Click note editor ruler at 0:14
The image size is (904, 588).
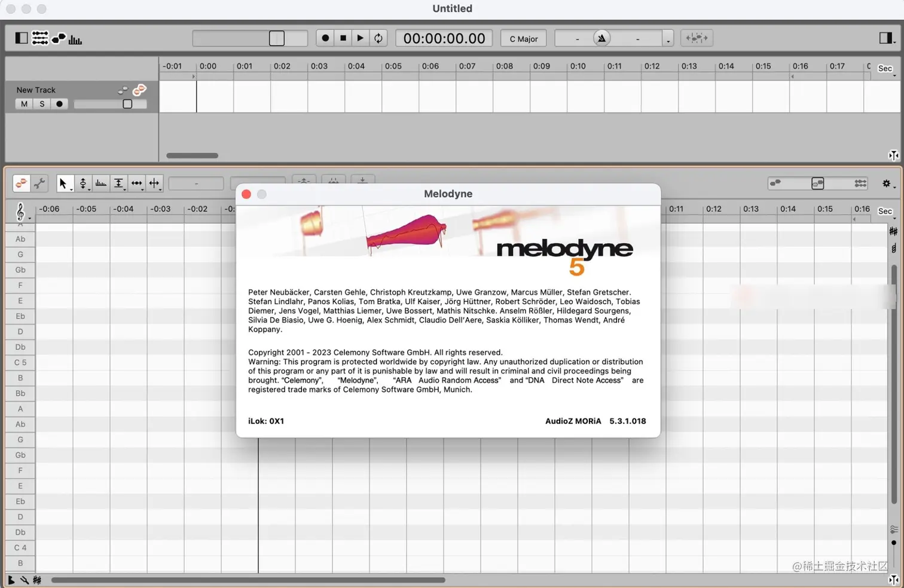point(788,209)
